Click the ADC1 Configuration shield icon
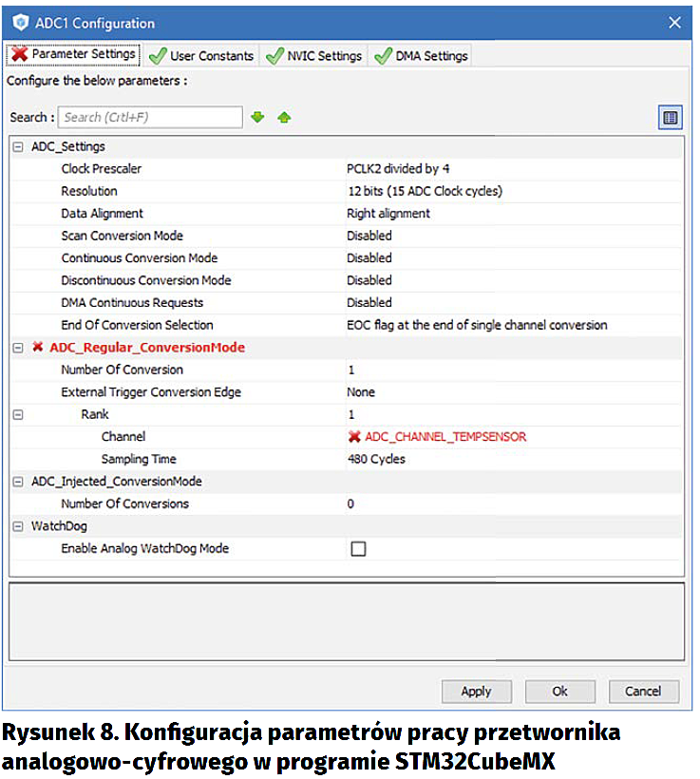The height and width of the screenshot is (779, 700). pyautogui.click(x=19, y=23)
